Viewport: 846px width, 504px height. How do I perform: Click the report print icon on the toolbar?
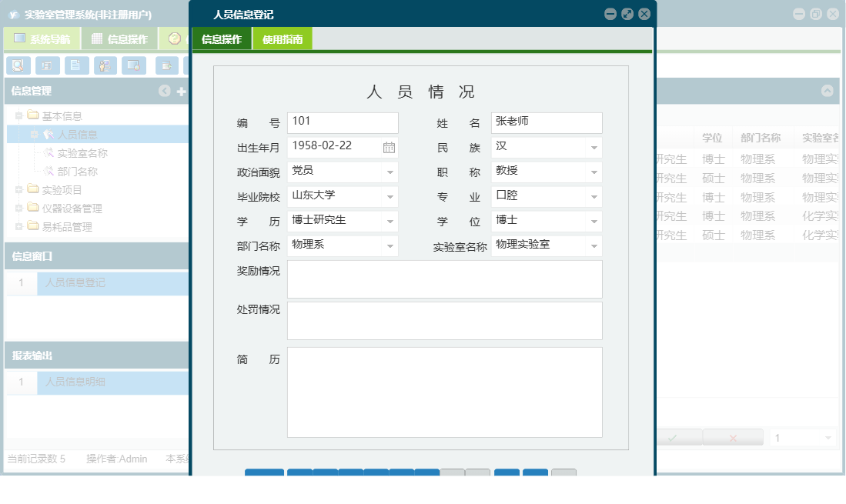coord(46,65)
